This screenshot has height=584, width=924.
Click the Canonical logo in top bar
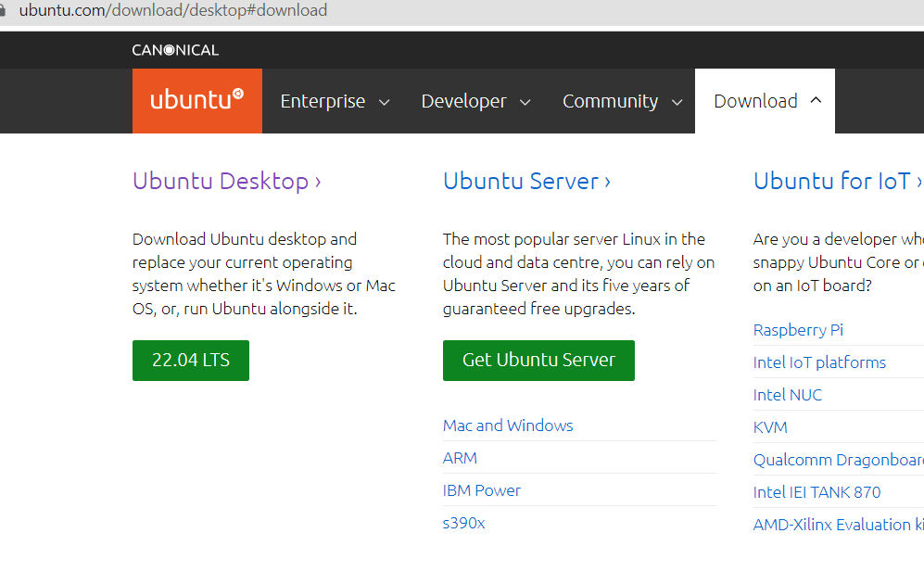[175, 50]
